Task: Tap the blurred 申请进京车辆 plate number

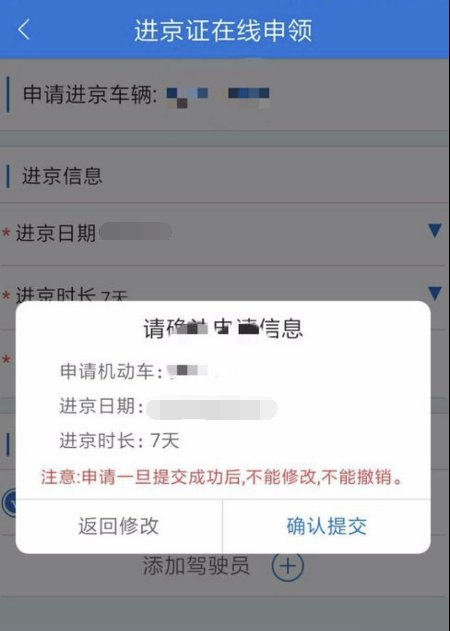Action: point(218,97)
